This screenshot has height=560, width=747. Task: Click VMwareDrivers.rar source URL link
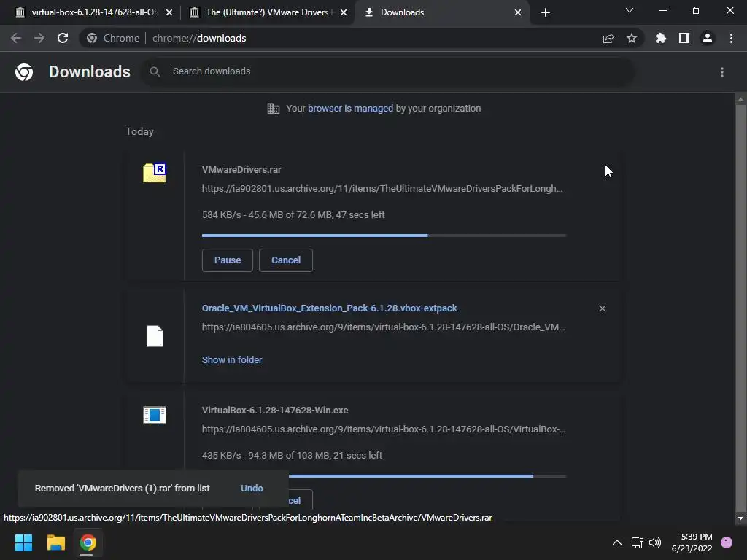382,189
